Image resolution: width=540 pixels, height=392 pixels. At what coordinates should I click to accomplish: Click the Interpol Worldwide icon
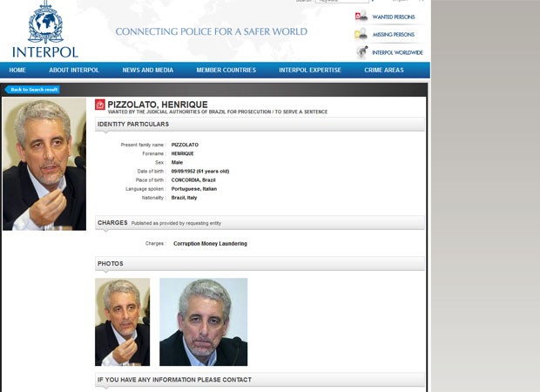361,52
